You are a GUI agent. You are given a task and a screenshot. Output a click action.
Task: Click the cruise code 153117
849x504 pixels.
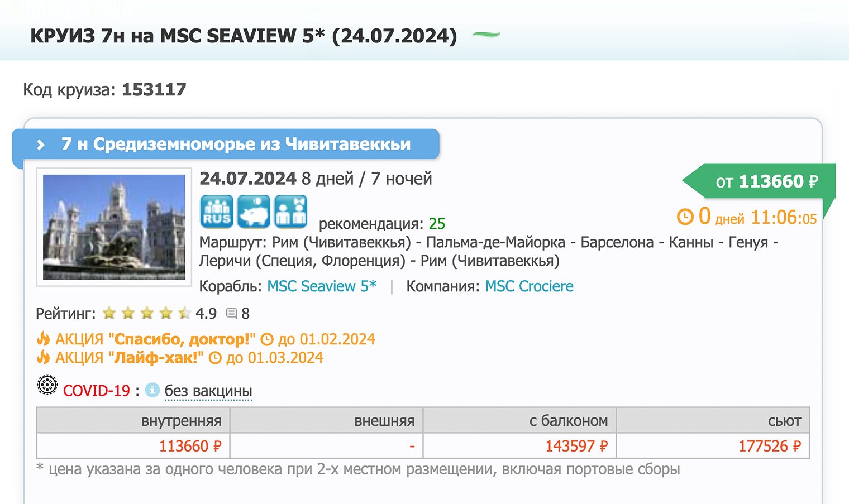154,89
